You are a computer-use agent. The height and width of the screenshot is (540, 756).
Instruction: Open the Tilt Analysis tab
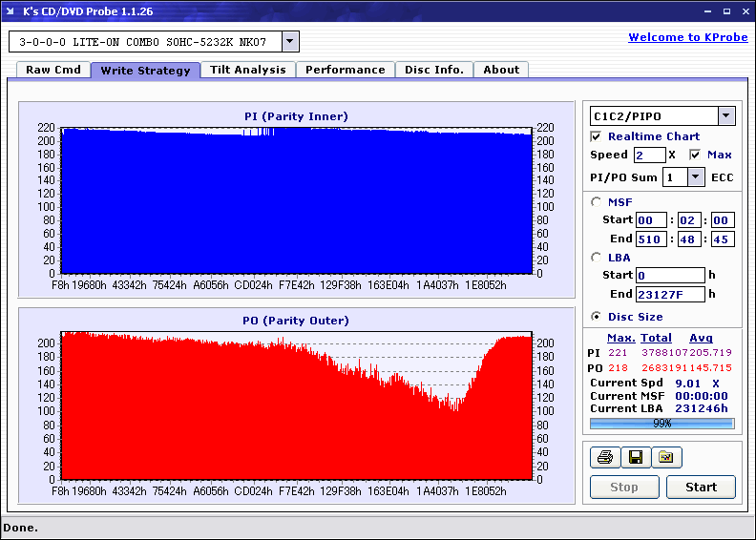tap(248, 70)
